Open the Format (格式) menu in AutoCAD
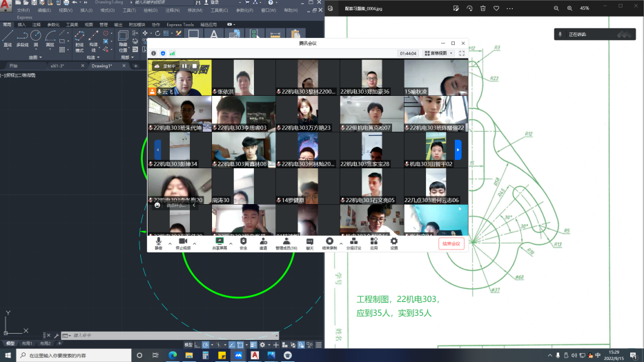The width and height of the screenshot is (644, 362). point(108,10)
